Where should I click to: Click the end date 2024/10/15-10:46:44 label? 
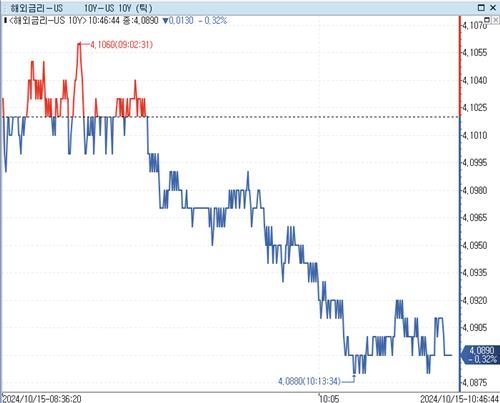tap(459, 398)
